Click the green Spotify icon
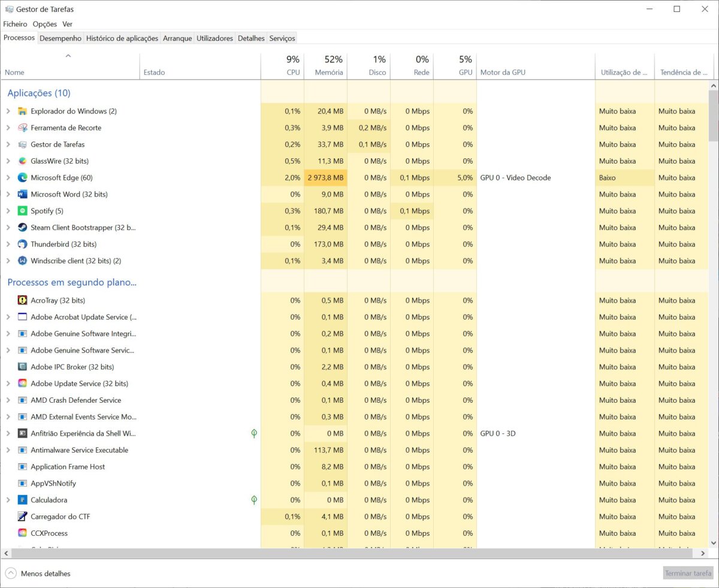719x588 pixels. point(22,211)
